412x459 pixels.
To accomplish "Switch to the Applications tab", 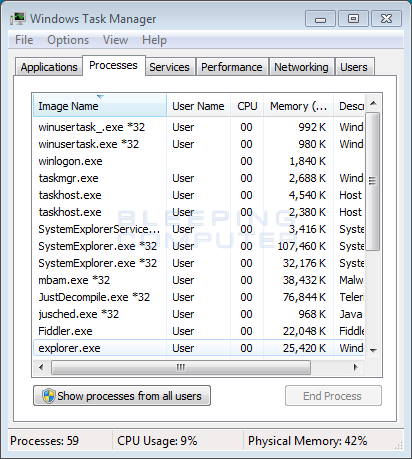I will point(49,67).
